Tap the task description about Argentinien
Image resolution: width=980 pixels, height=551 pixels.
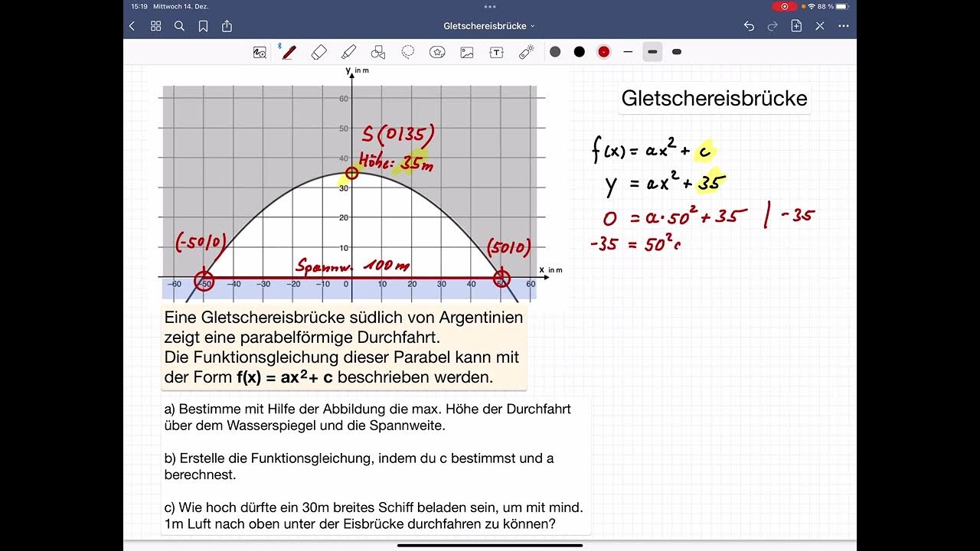coord(344,347)
